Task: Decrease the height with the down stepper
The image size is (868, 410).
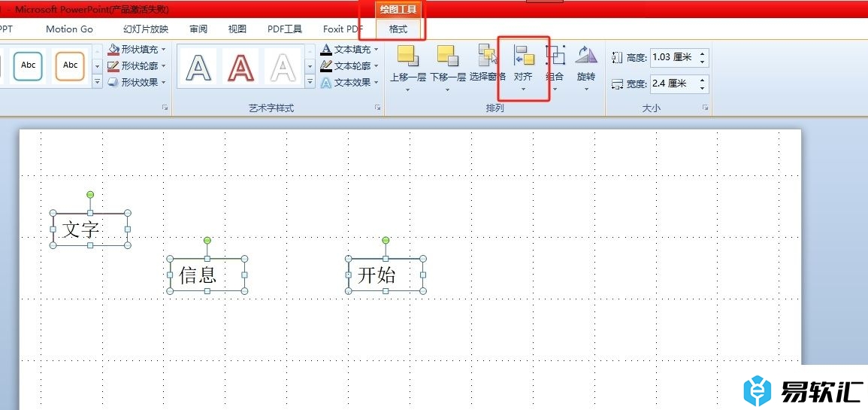Action: 703,62
